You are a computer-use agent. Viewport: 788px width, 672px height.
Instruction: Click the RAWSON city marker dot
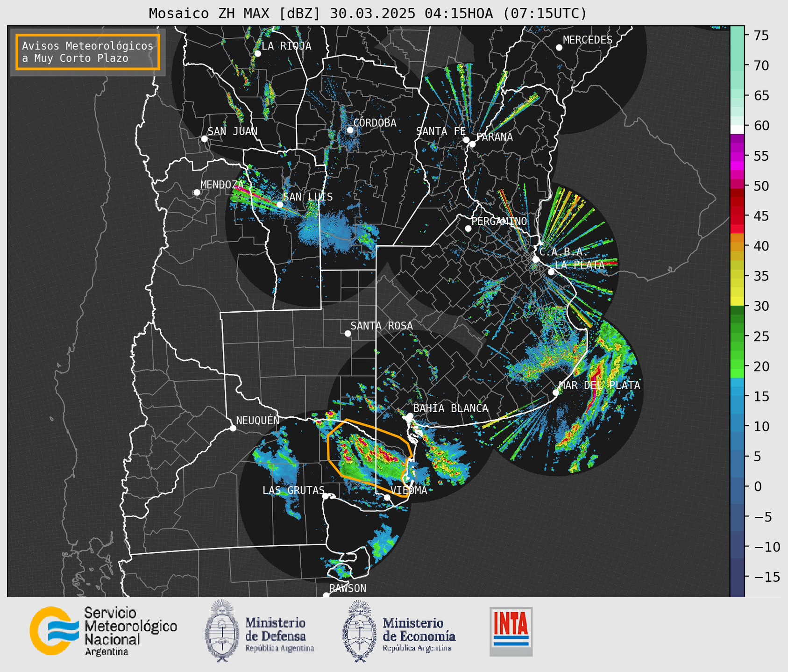[x=326, y=595]
